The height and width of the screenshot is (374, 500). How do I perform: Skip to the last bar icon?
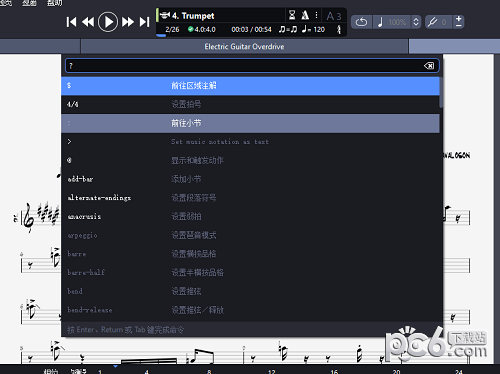(144, 22)
